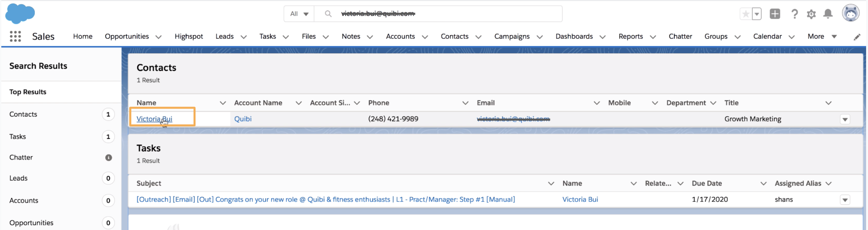Open the Assigned Alias column menu
868x230 pixels.
(x=829, y=184)
